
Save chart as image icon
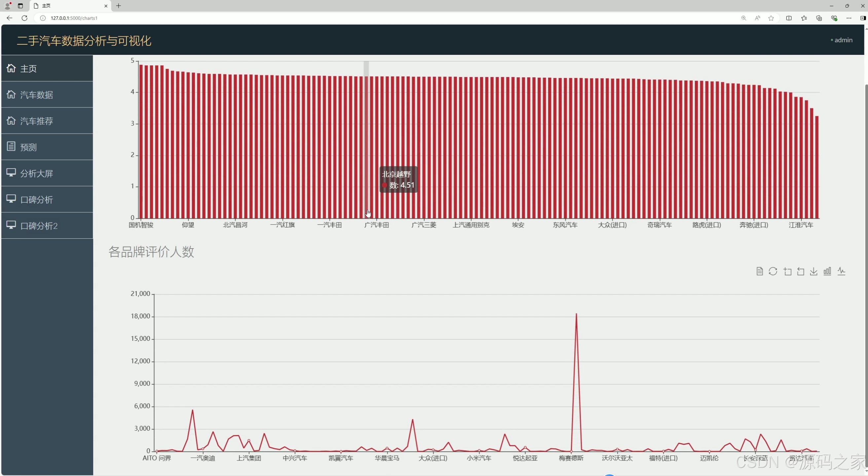(x=814, y=271)
